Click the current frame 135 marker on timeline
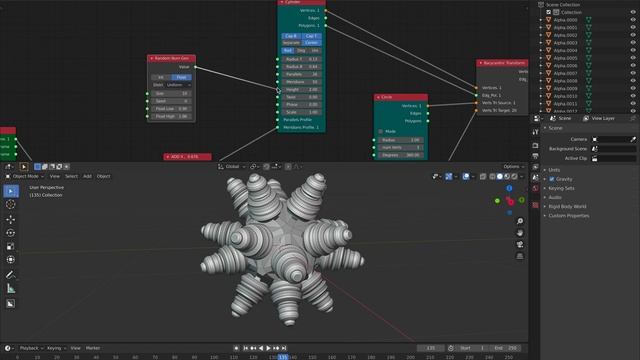The height and width of the screenshot is (360, 640). (x=283, y=357)
